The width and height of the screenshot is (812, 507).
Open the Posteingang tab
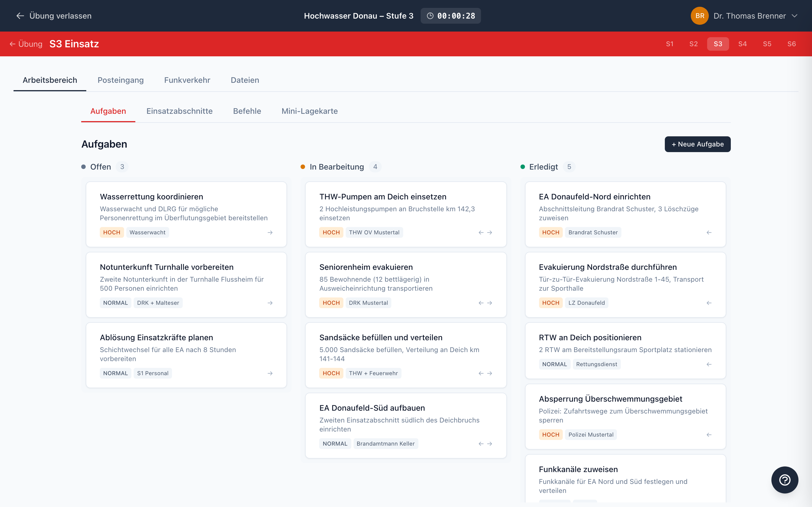tap(120, 80)
